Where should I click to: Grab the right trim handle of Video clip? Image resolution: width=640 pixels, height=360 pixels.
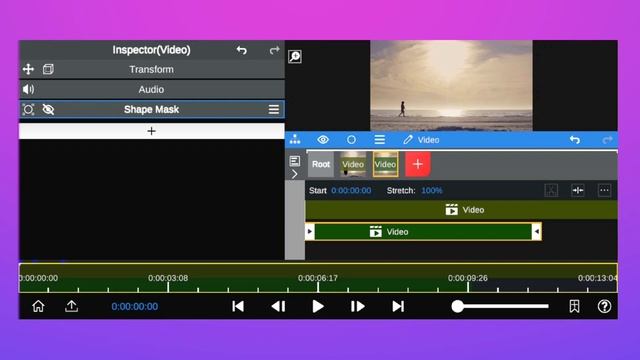point(537,232)
